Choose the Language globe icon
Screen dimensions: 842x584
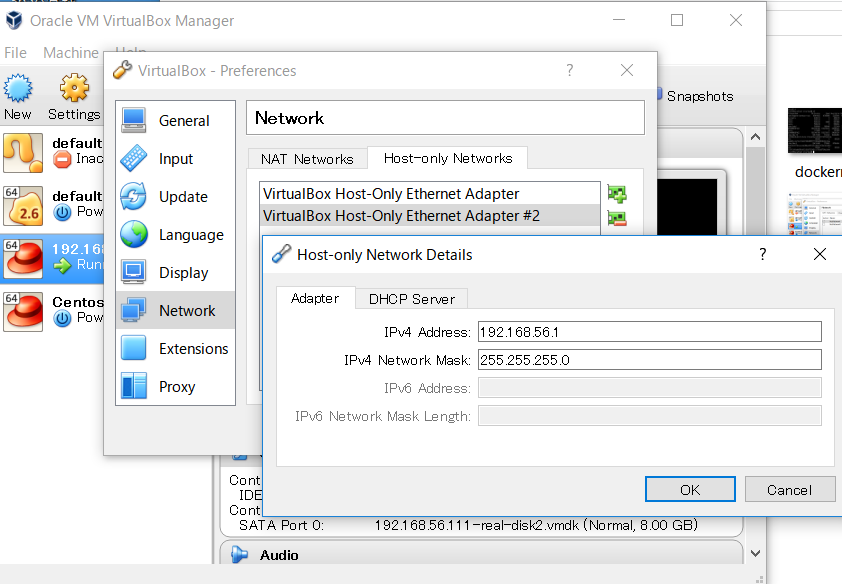coord(134,235)
